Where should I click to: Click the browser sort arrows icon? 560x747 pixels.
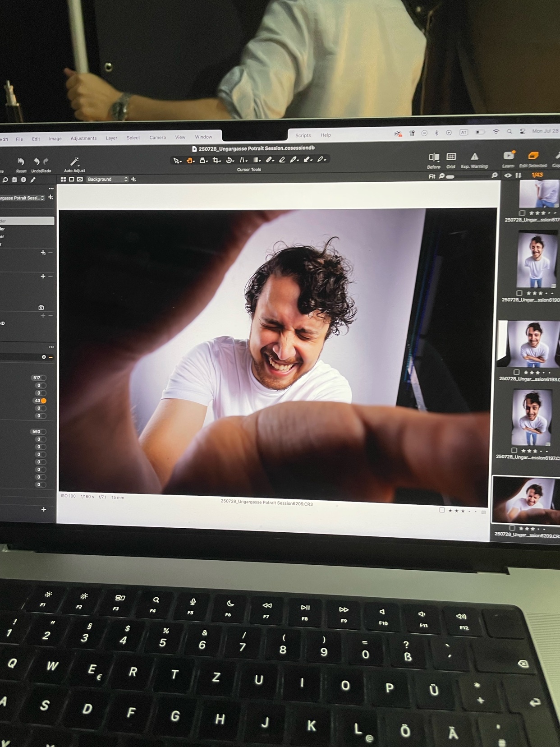[519, 175]
